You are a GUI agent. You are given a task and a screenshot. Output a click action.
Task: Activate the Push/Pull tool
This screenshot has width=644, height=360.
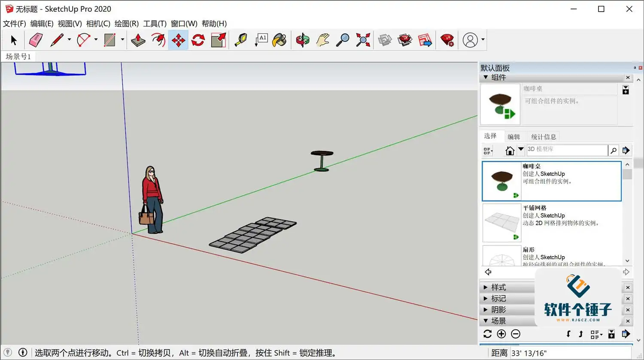[x=138, y=39]
